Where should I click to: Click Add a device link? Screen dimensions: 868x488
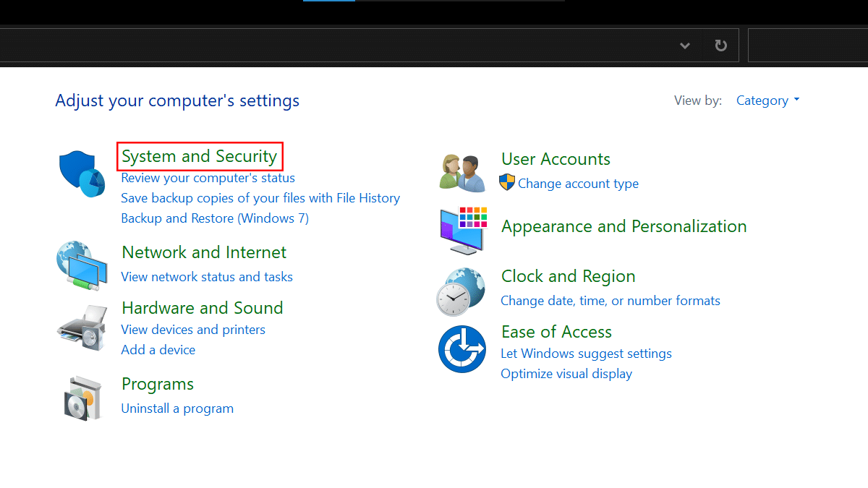[158, 350]
